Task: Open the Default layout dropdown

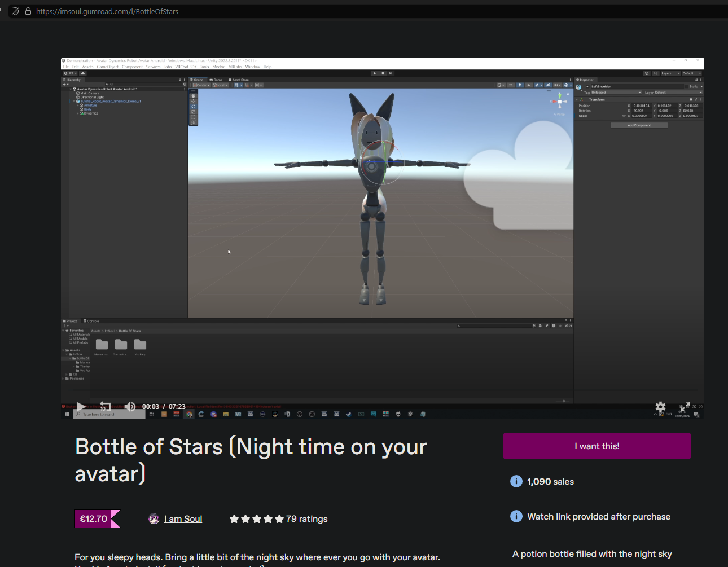Action: click(692, 73)
